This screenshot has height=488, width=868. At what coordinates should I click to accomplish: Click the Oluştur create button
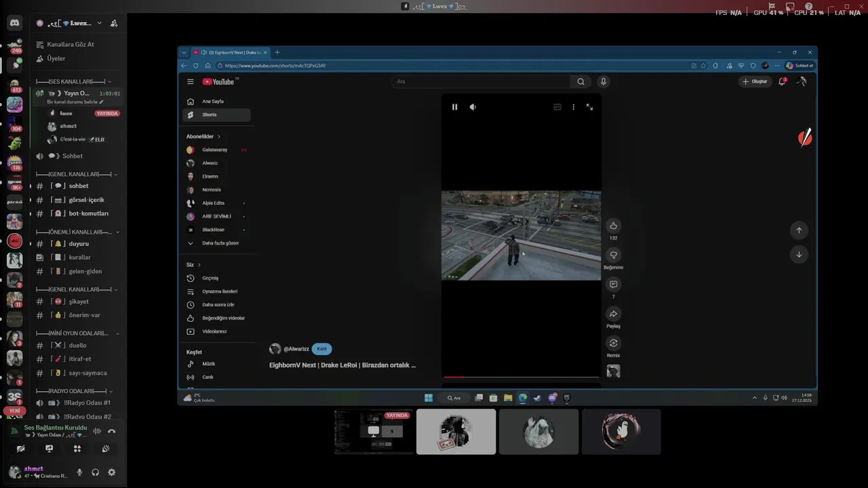tap(755, 81)
